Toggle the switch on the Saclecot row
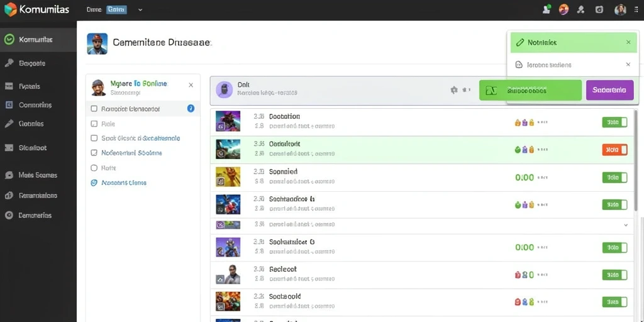The width and height of the screenshot is (644, 322). [615, 275]
